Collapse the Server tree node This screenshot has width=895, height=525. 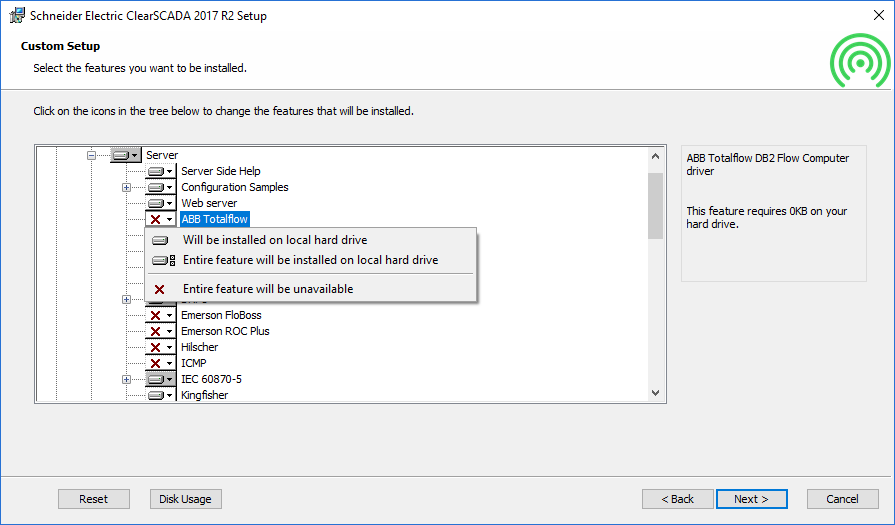91,155
